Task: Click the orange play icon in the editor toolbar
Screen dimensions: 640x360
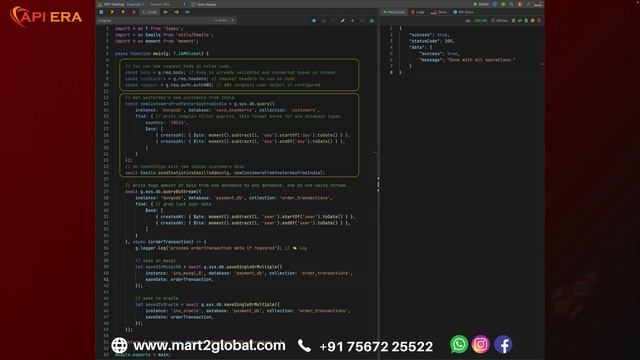Action: (x=112, y=12)
